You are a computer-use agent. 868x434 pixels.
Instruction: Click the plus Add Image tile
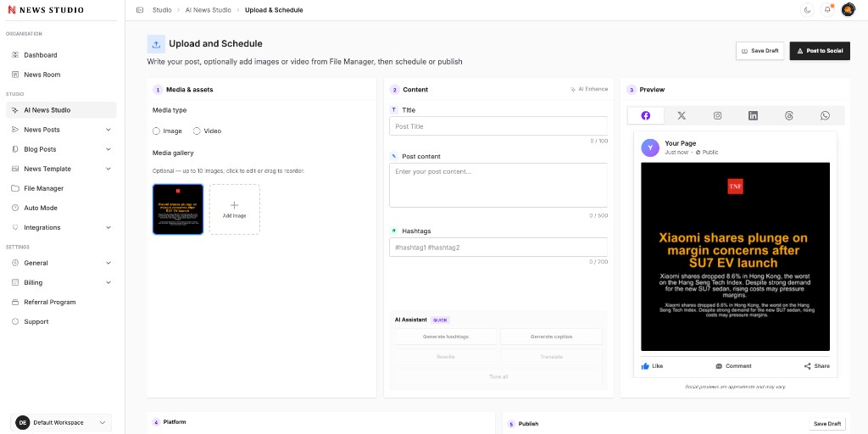tap(235, 209)
